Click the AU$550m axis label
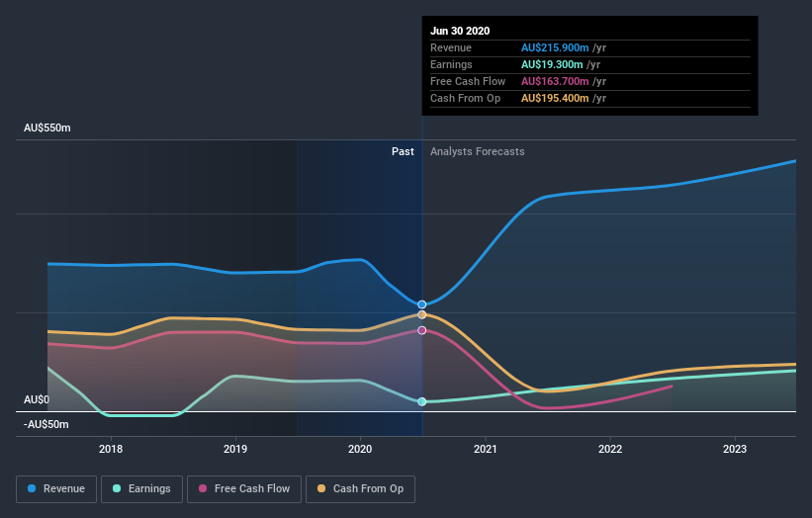The image size is (812, 518). click(x=47, y=128)
